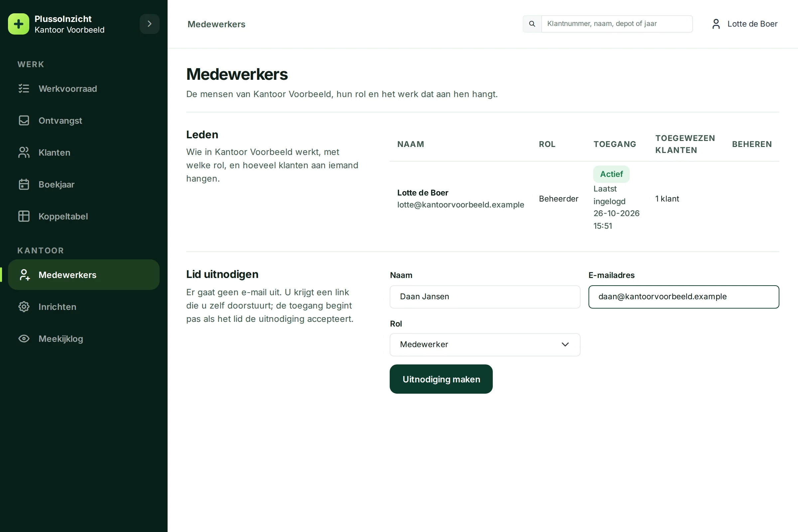Viewport: 798px width, 532px height.
Task: Open the Klanten section
Action: [x=84, y=152]
